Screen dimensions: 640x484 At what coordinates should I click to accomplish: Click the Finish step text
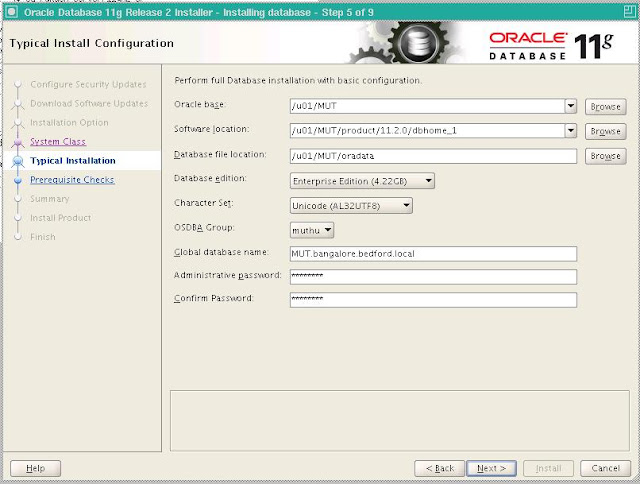point(42,237)
